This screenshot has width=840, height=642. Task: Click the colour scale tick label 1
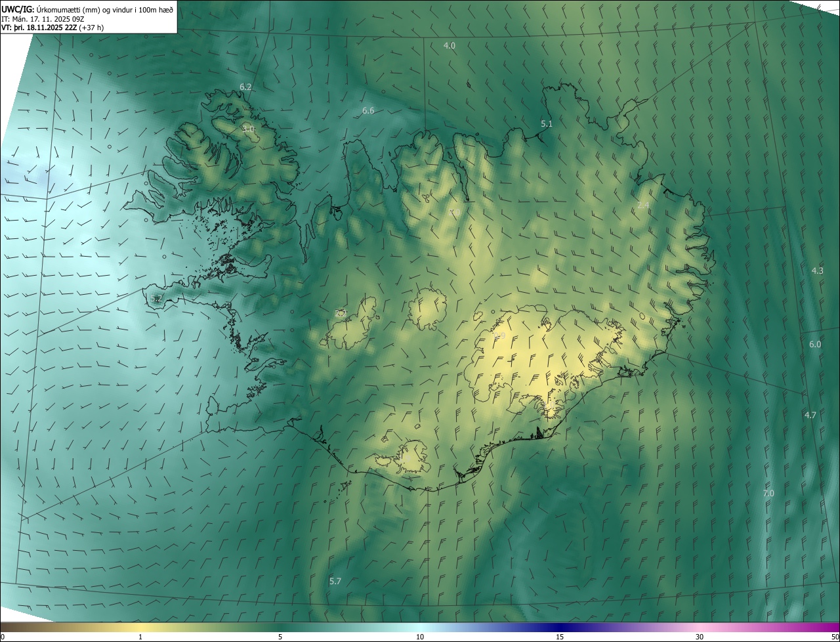point(140,637)
